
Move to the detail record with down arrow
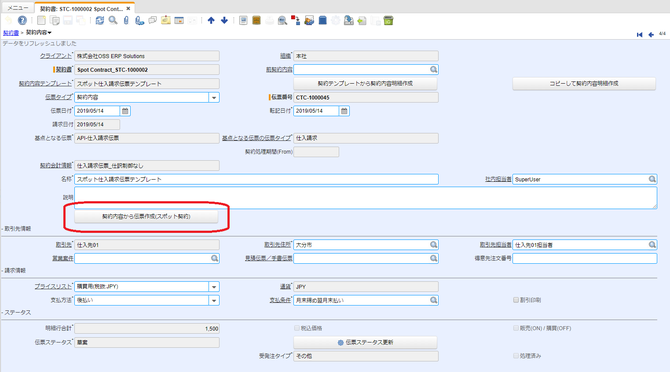click(224, 21)
